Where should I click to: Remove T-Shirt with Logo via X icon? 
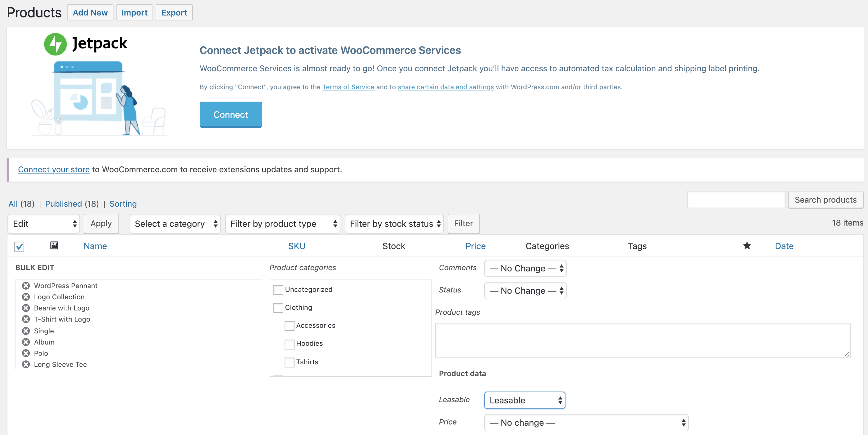point(26,319)
